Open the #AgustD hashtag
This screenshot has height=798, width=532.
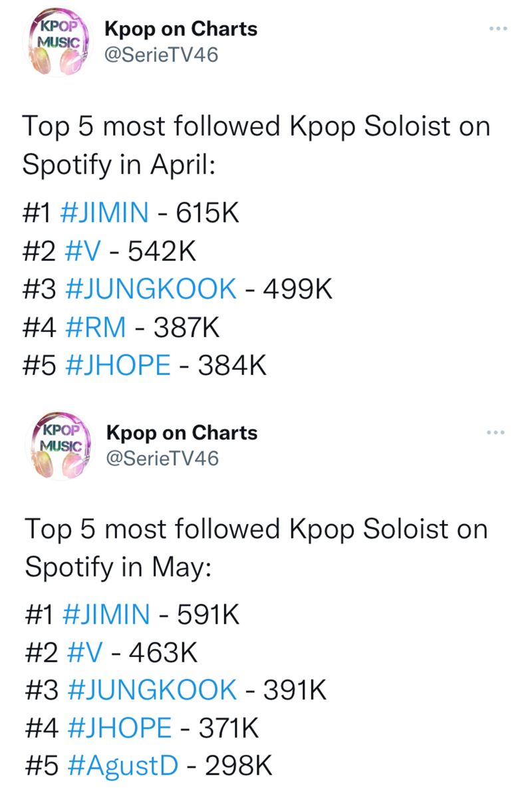point(122,766)
